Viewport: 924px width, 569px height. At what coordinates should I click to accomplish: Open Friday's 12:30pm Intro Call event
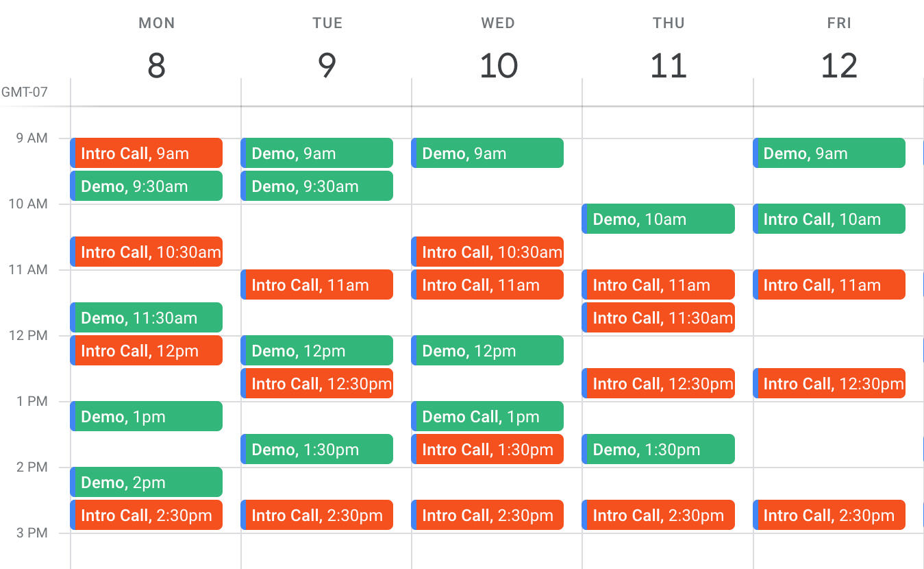tap(829, 383)
